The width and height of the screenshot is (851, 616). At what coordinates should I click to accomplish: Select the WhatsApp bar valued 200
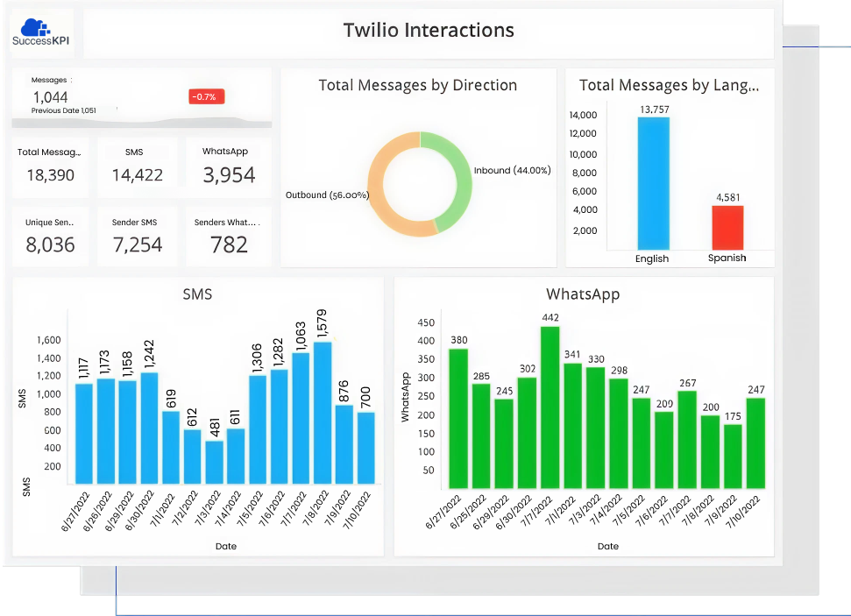tap(711, 452)
